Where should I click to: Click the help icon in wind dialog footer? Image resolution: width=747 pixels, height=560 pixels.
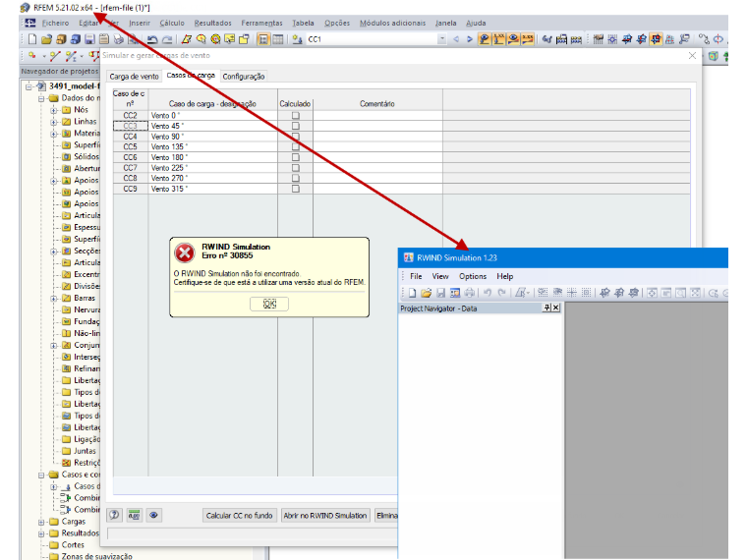114,515
